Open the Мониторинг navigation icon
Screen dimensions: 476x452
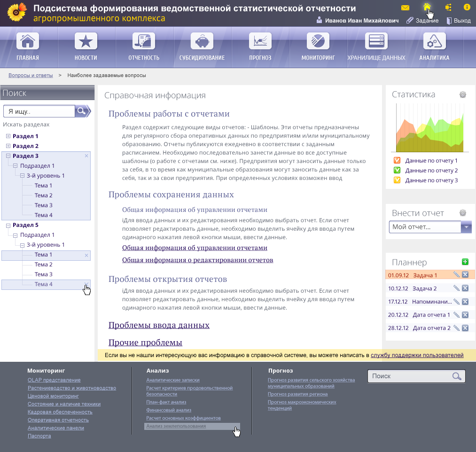tap(318, 41)
